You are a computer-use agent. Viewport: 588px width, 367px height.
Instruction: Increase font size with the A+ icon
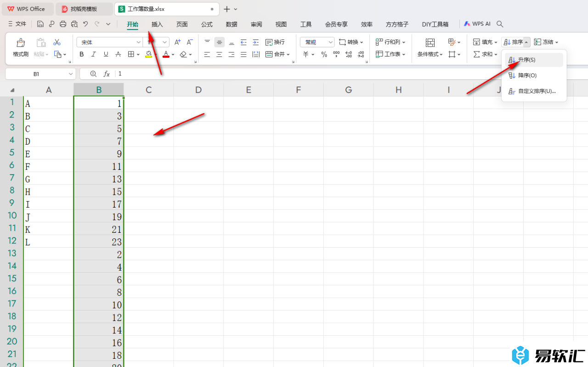coord(177,42)
